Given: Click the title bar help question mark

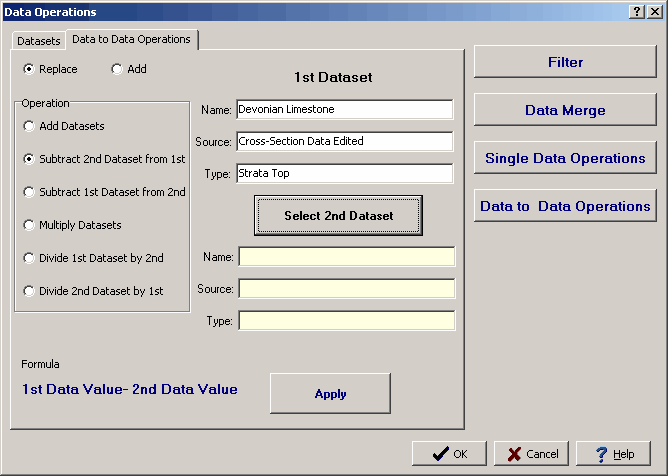Looking at the screenshot, I should pos(638,11).
